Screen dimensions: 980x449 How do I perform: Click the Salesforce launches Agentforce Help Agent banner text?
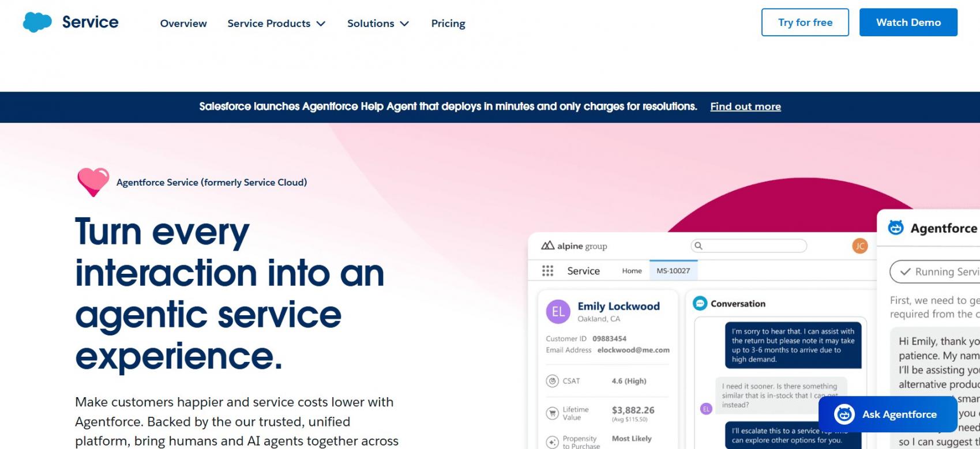pos(448,107)
